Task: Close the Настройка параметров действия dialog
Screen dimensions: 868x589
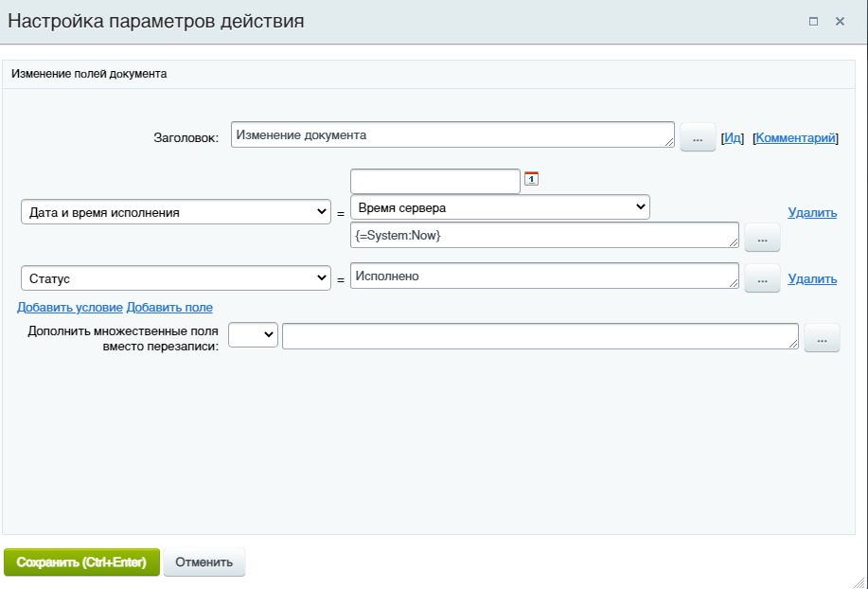Action: coord(840,22)
